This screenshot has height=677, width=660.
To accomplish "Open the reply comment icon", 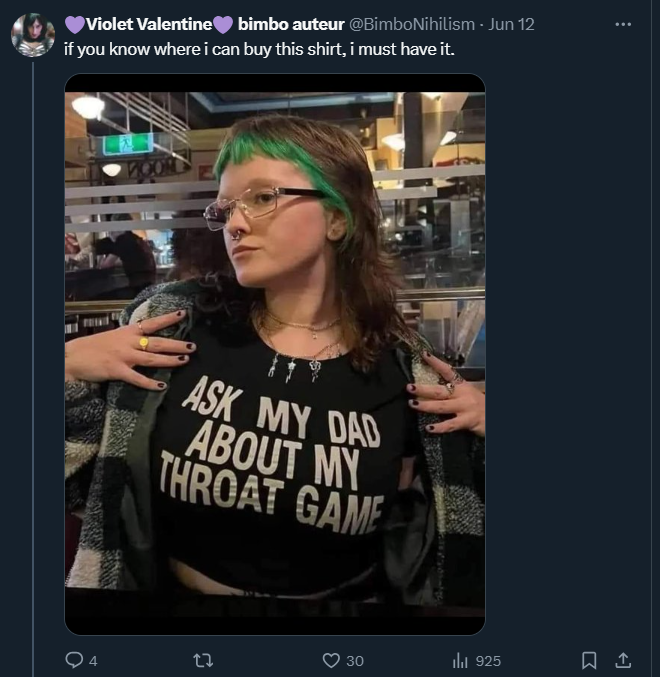I will click(74, 660).
